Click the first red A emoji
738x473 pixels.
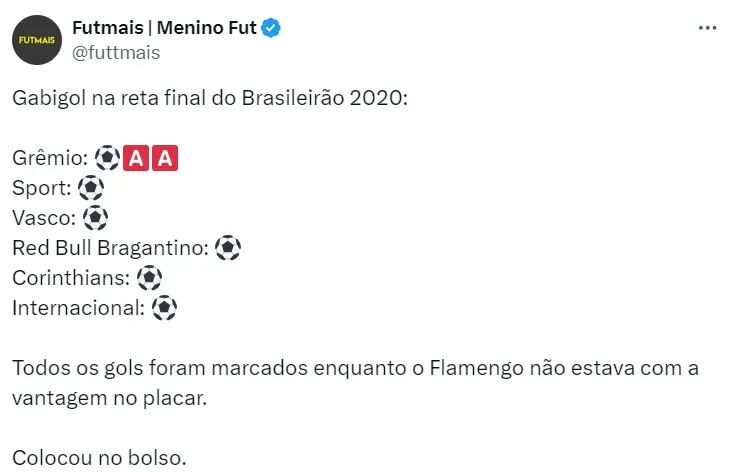(137, 158)
